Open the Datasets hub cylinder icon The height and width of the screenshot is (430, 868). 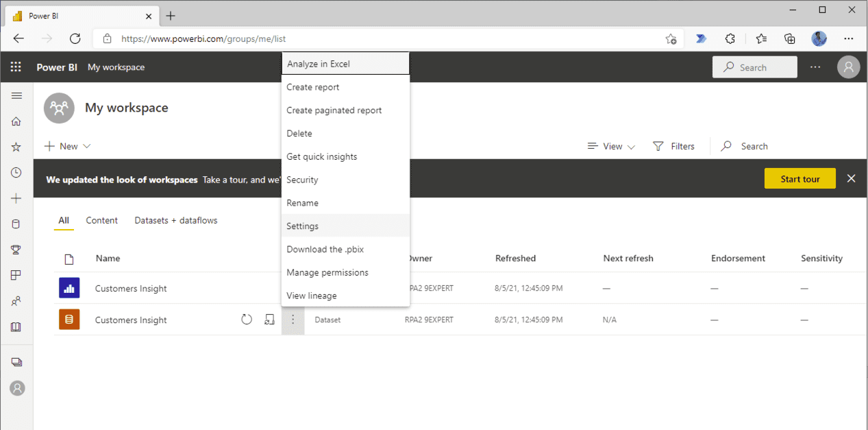coord(17,224)
